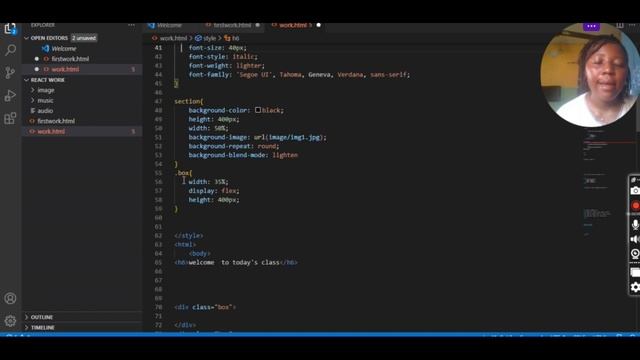Click the split editor icon
640x360 pixels.
coord(620,25)
